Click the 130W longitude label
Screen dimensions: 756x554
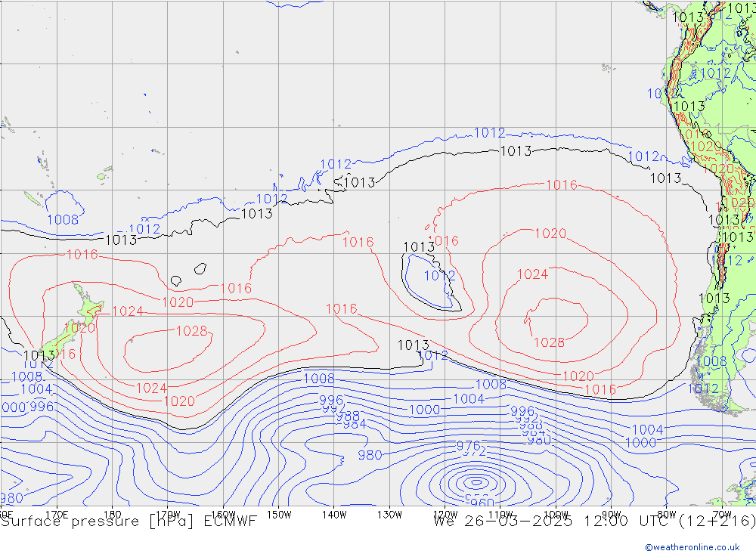click(x=389, y=515)
